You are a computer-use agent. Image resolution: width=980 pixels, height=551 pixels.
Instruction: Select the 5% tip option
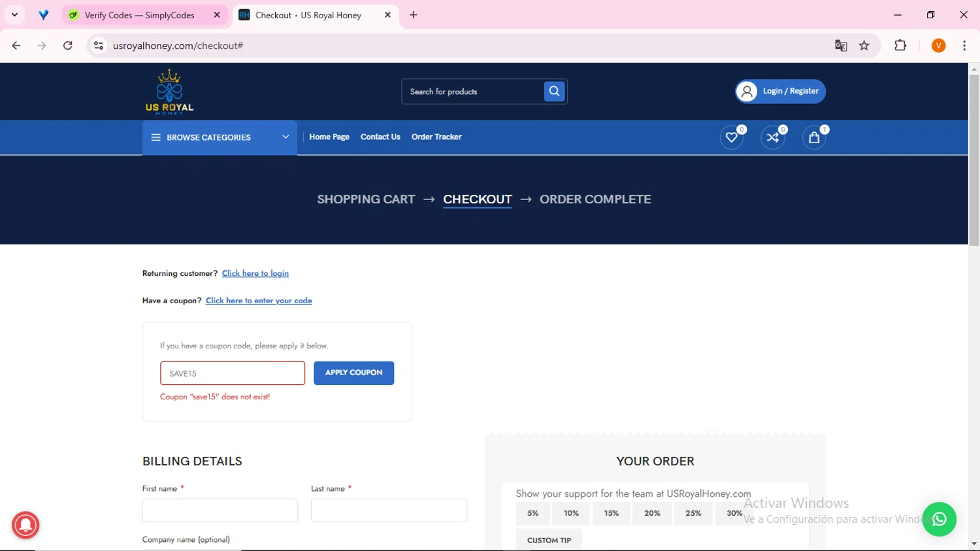click(x=533, y=514)
